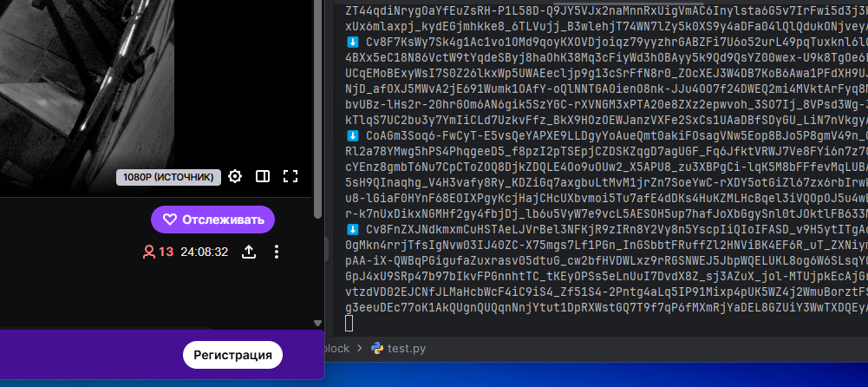Click the share stream icon
The height and width of the screenshot is (387, 868).
[249, 253]
